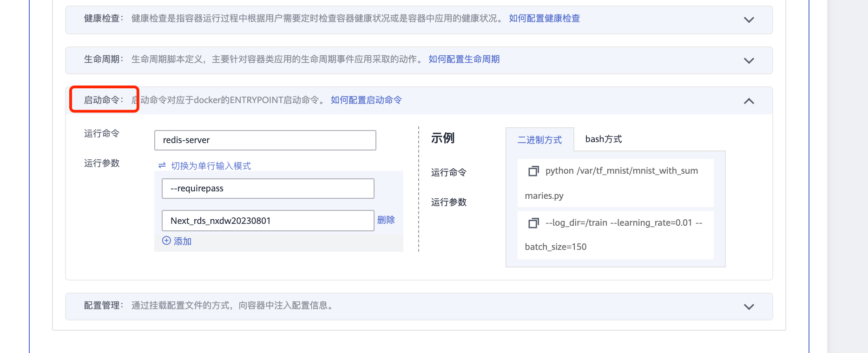Switch to the bash方式 tab

pos(603,139)
